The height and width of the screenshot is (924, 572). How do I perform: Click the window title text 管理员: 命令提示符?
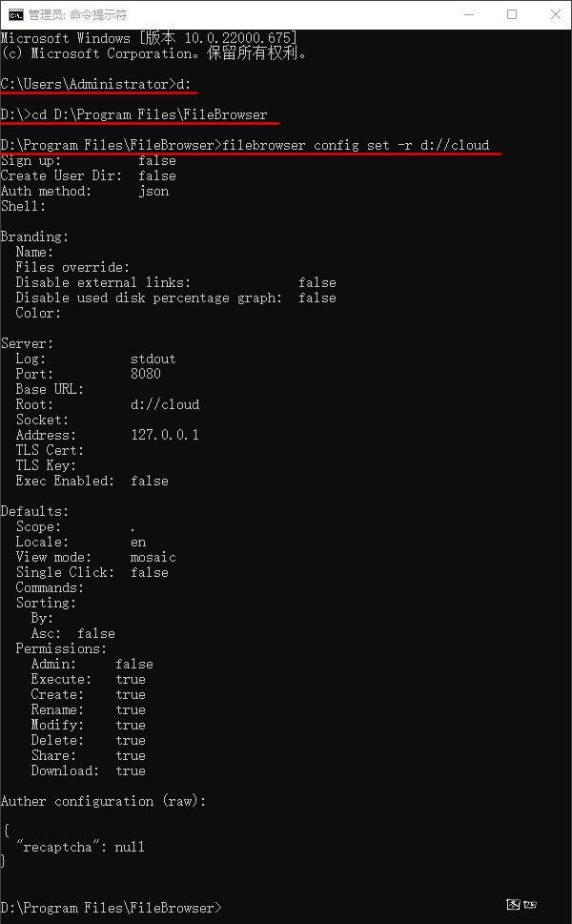pos(78,14)
